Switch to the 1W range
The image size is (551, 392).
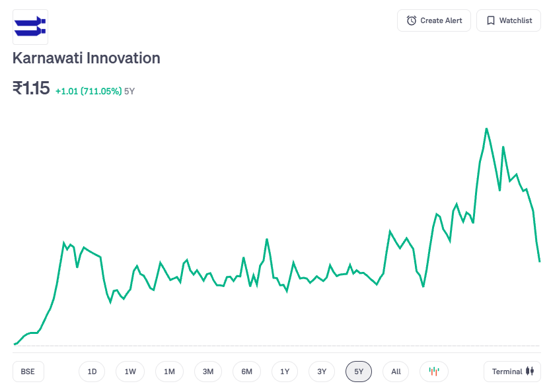pos(130,372)
